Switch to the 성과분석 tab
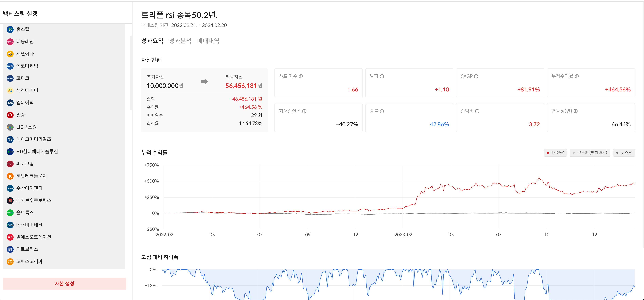 (180, 41)
